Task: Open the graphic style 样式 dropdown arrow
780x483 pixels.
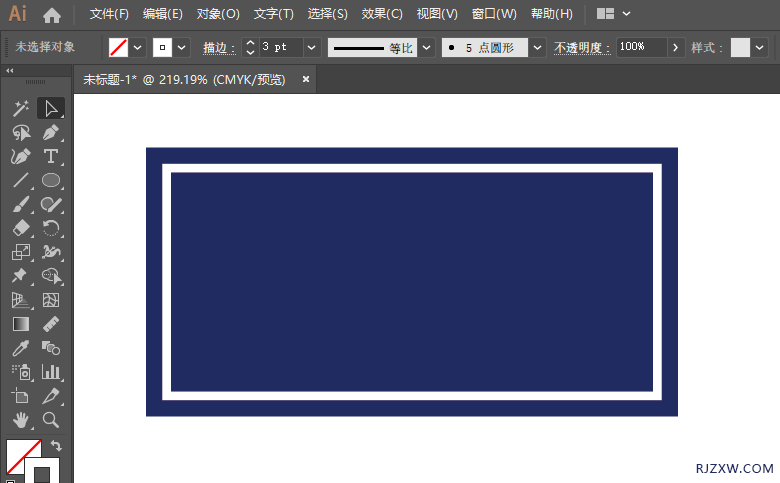Action: [x=759, y=48]
